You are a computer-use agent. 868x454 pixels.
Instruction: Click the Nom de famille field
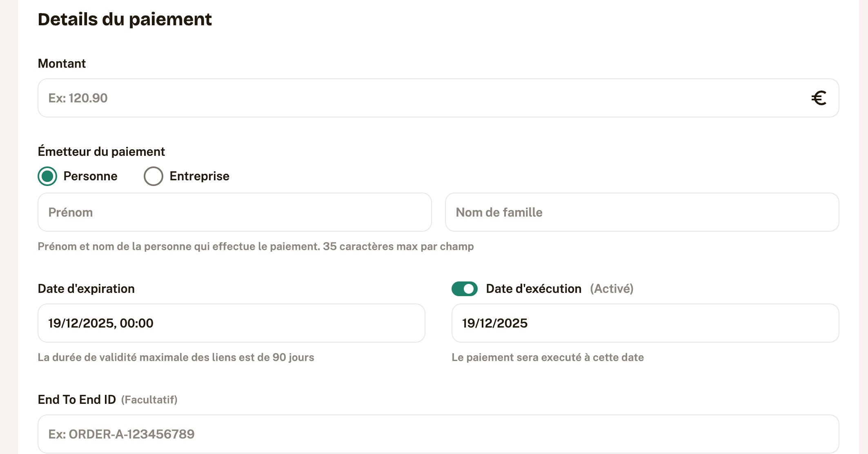coord(642,213)
